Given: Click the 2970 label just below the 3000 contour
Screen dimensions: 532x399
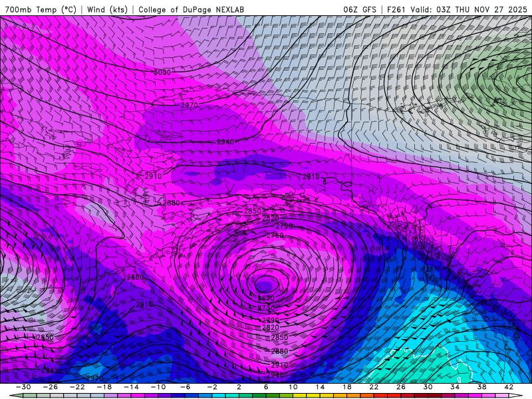Looking at the screenshot, I should [190, 105].
